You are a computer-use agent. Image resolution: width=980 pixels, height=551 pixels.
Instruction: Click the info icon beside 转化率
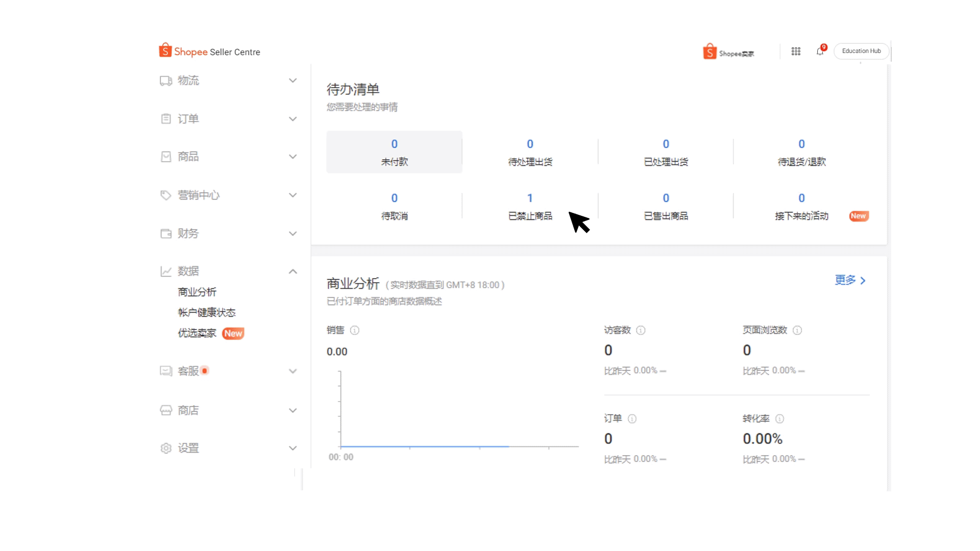[780, 419]
